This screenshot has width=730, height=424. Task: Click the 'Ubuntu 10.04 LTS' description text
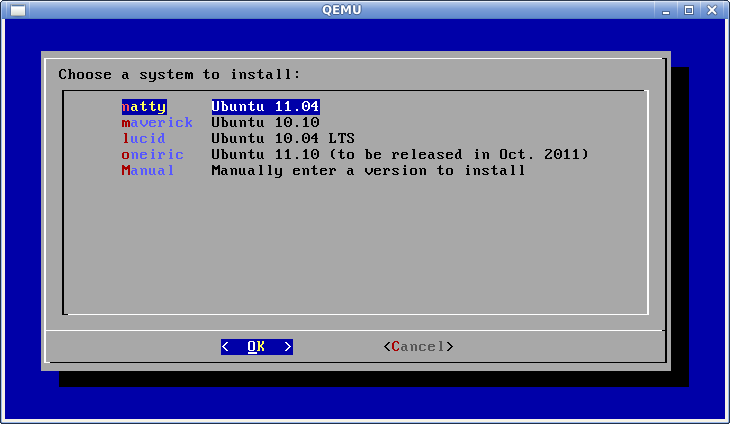pos(283,138)
